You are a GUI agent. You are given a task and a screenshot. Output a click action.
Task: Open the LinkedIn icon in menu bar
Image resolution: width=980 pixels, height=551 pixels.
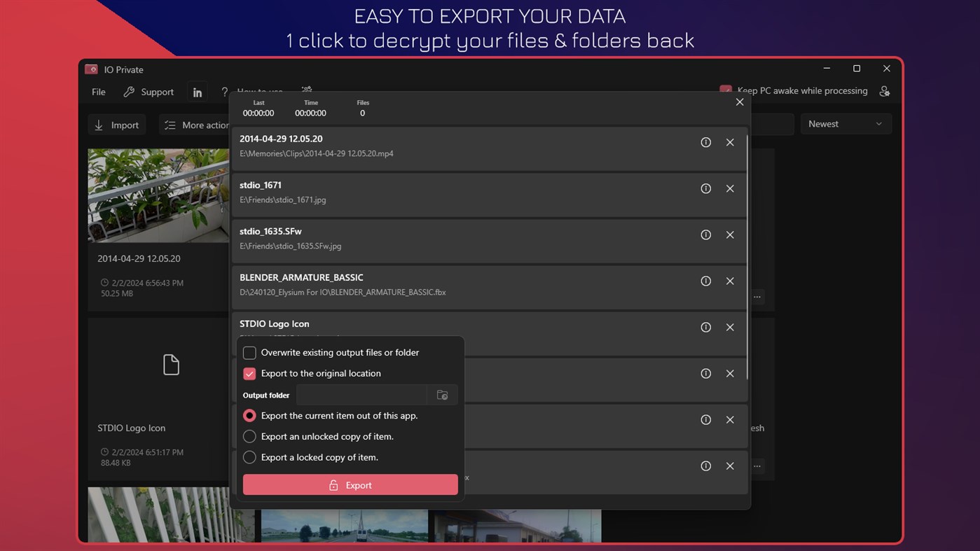tap(198, 92)
